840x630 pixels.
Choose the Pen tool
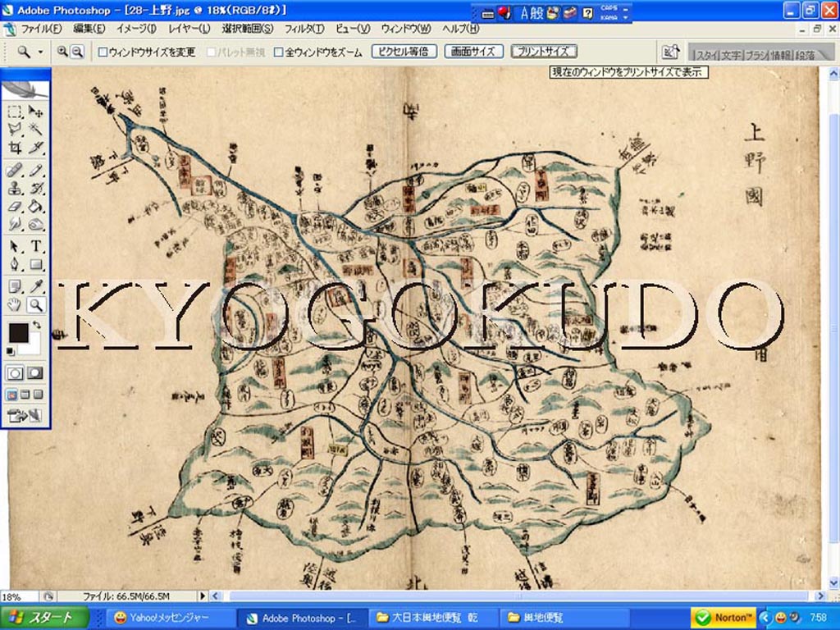click(15, 264)
